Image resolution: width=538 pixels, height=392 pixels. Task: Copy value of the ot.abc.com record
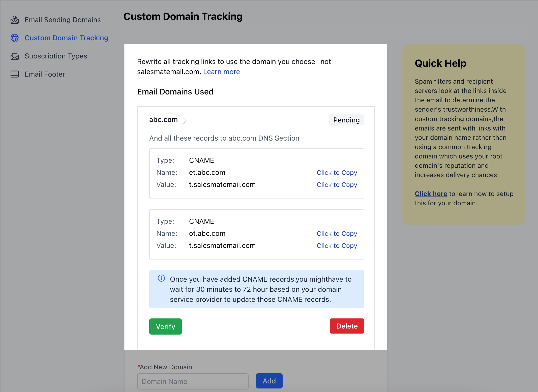[x=337, y=246]
